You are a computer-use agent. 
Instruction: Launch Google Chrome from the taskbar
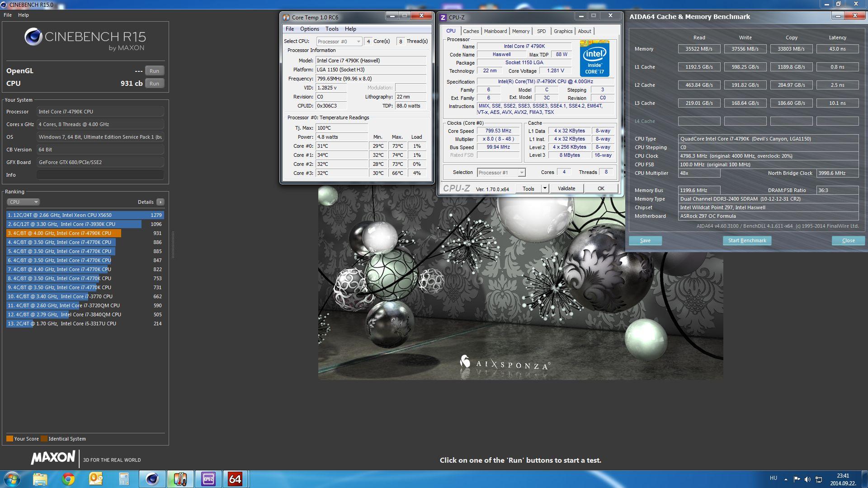(x=68, y=479)
